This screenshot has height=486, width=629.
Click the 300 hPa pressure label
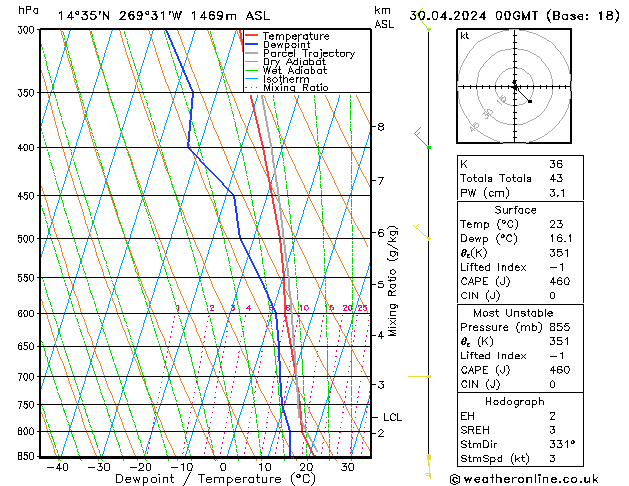point(28,30)
